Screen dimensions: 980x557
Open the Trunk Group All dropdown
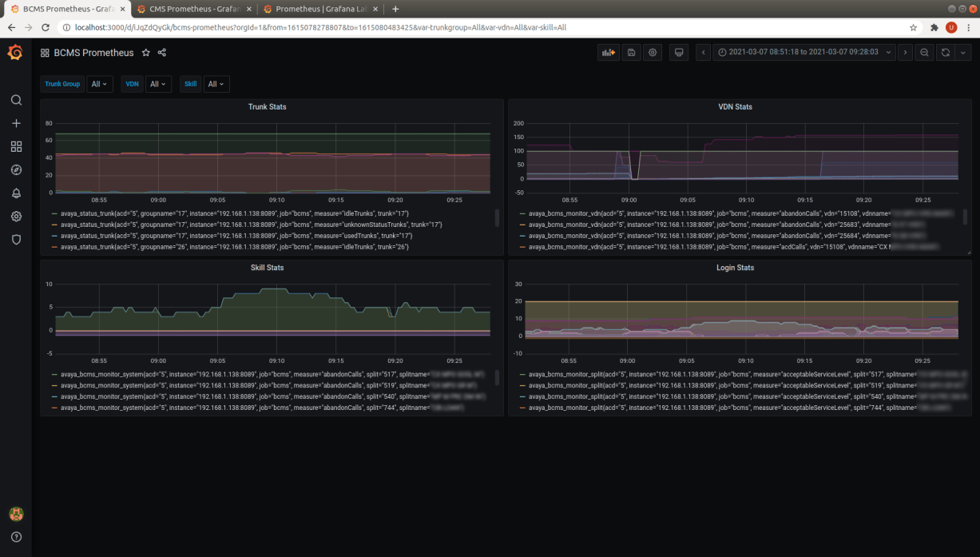click(100, 84)
